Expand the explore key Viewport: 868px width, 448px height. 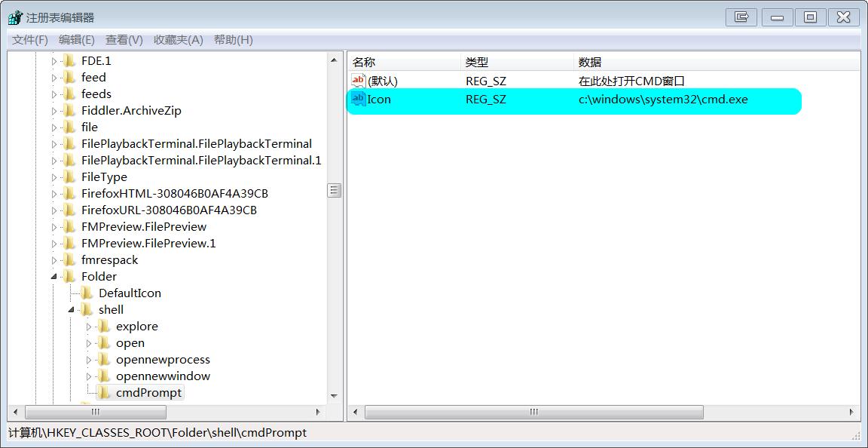click(89, 327)
